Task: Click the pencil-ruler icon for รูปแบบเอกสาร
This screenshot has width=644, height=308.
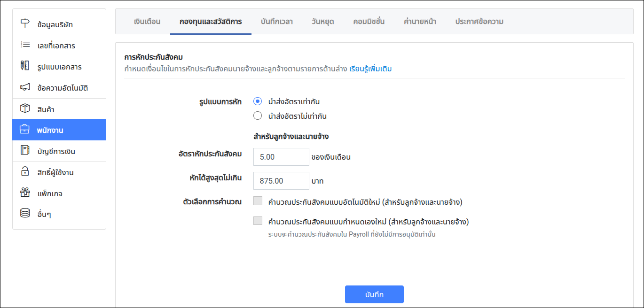Action: point(25,66)
